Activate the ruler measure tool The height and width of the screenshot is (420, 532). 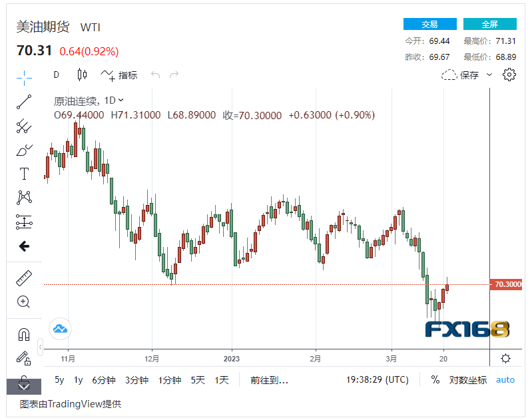24,279
